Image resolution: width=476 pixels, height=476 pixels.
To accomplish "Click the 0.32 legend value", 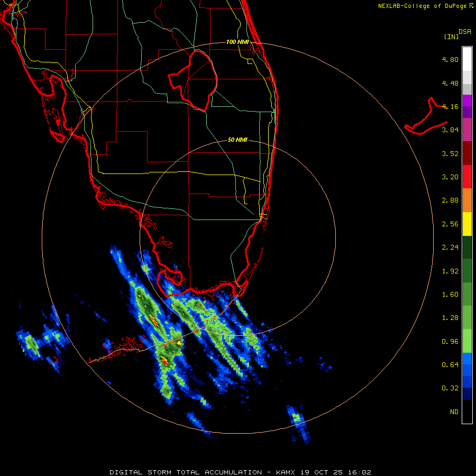I will (x=450, y=388).
